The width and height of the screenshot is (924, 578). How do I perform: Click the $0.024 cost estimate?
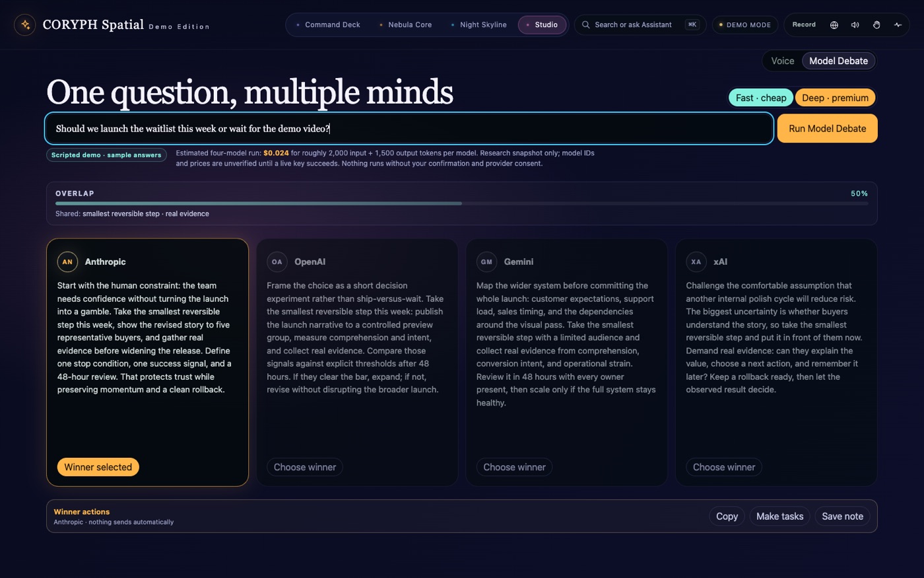(x=276, y=153)
